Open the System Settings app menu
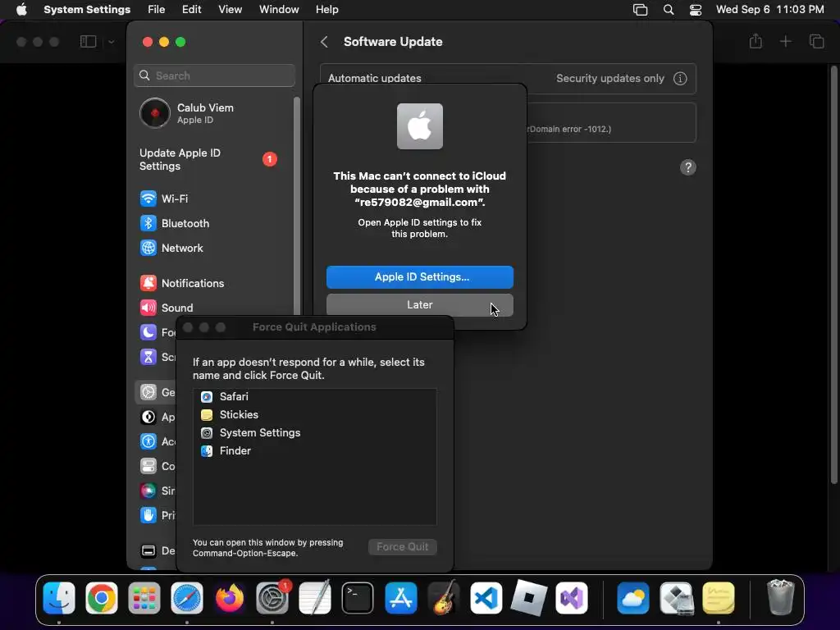Screen dimensions: 840x630 [x=87, y=10]
